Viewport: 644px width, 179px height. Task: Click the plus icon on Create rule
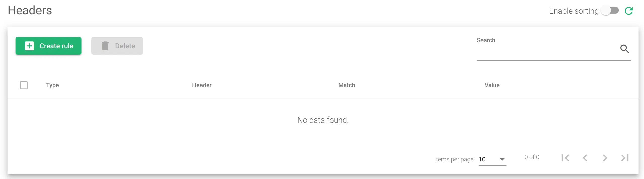29,46
